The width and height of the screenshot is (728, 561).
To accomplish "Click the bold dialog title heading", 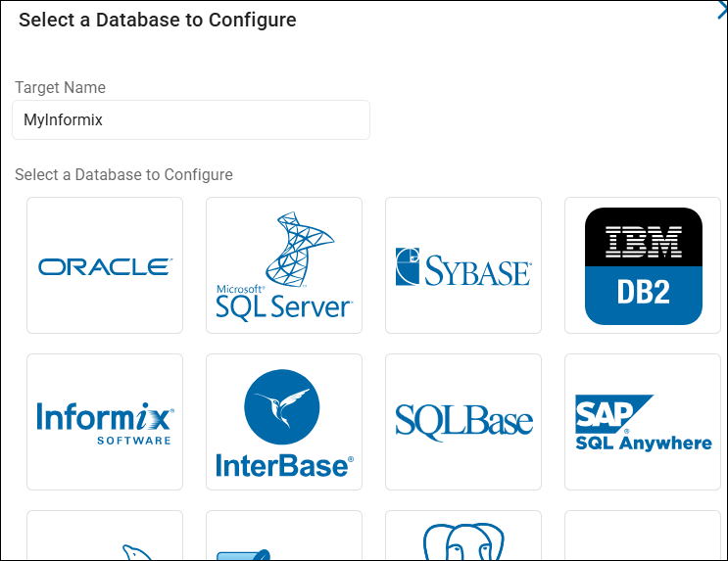I will 158,20.
